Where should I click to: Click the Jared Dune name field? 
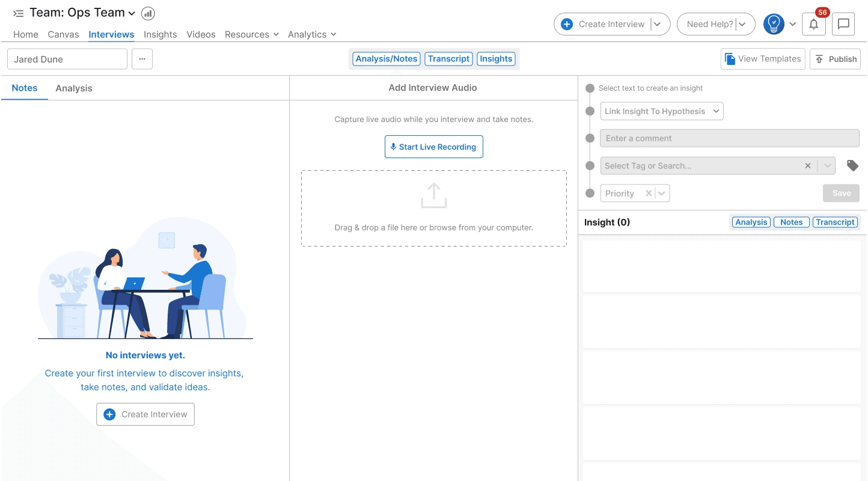tap(67, 59)
